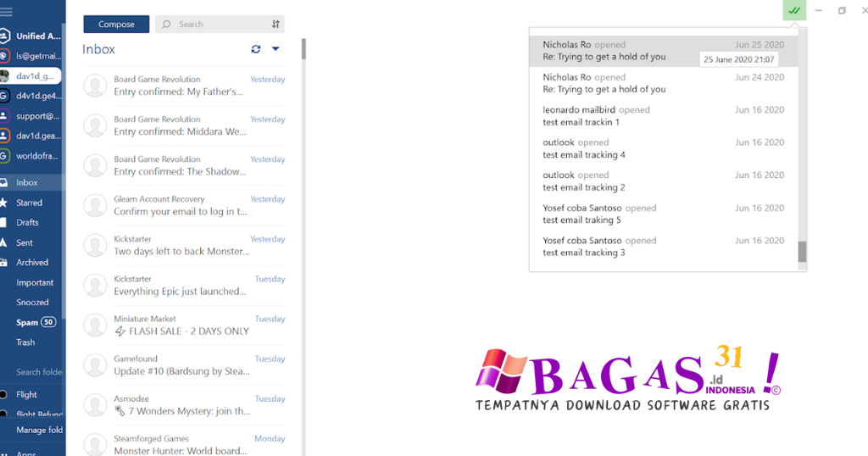Viewport: 868px width, 456px height.
Task: Select leonardo mailbird test email trackin 1
Action: pos(663,116)
